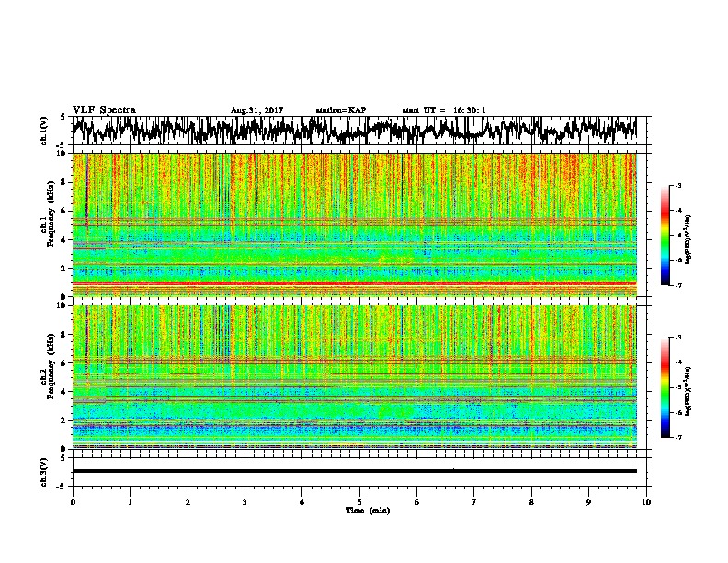728x563 pixels.
Task: Click the 'ch.3(V)' axis label
Action: pyautogui.click(x=44, y=472)
